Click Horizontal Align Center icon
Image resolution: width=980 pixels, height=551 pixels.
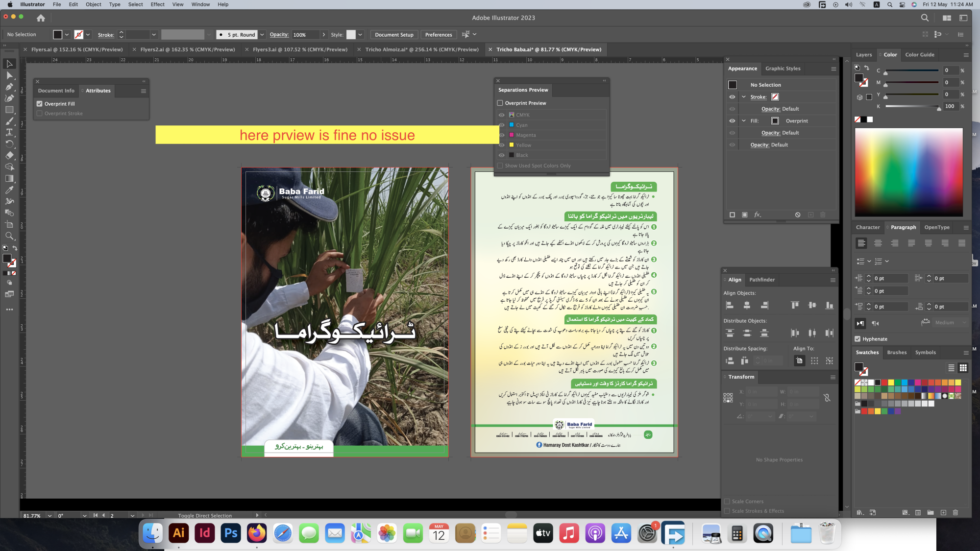747,305
